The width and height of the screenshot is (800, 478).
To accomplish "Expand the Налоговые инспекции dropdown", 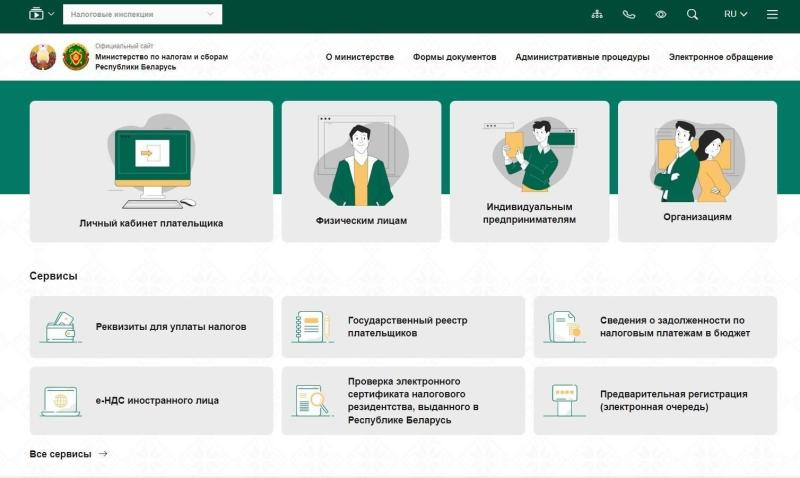I will (142, 14).
